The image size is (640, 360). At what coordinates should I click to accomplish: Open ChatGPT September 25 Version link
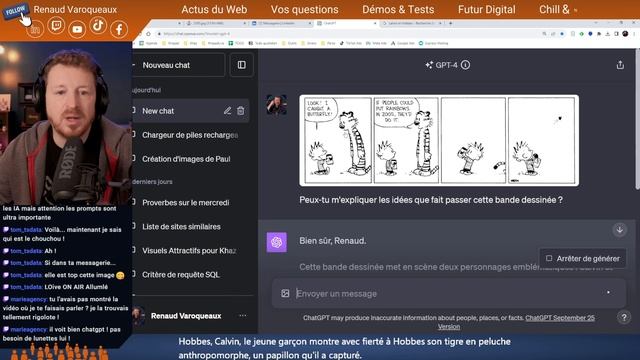tap(516, 322)
